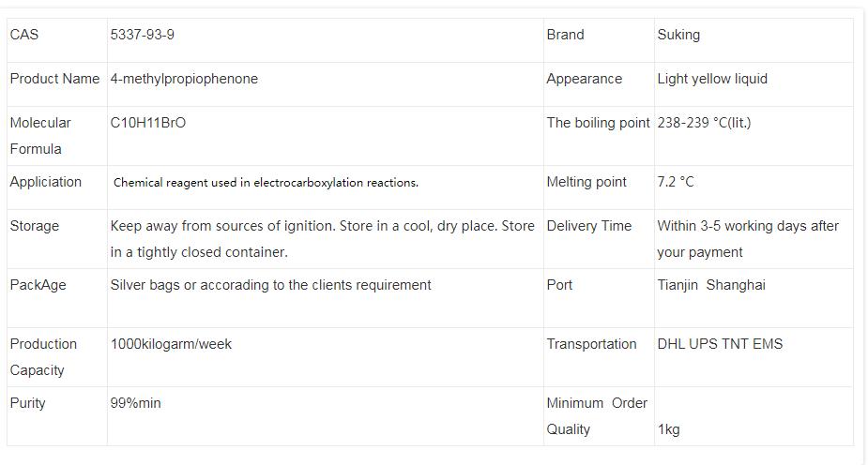This screenshot has height=465, width=868.
Task: Click the Minimum Order Quality label
Action: tap(597, 416)
